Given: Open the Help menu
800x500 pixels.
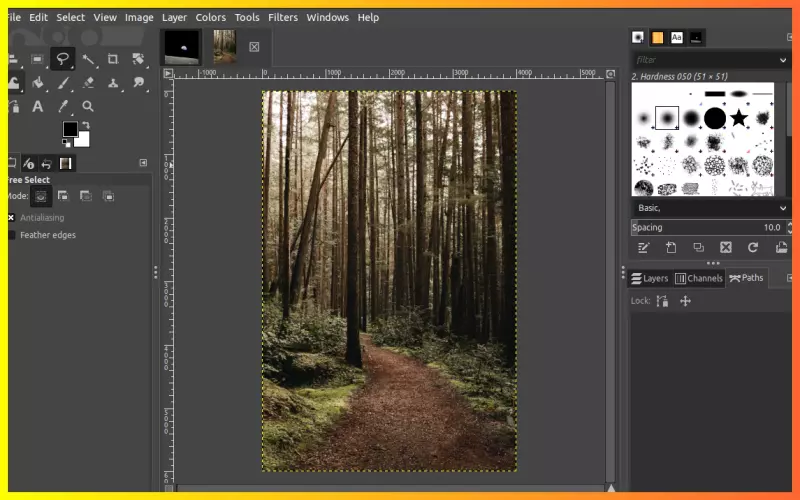Looking at the screenshot, I should pyautogui.click(x=368, y=17).
